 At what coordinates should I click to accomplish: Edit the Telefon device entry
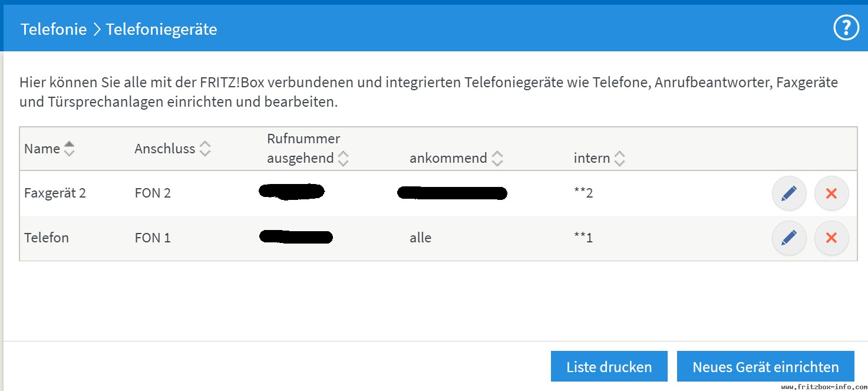point(789,238)
